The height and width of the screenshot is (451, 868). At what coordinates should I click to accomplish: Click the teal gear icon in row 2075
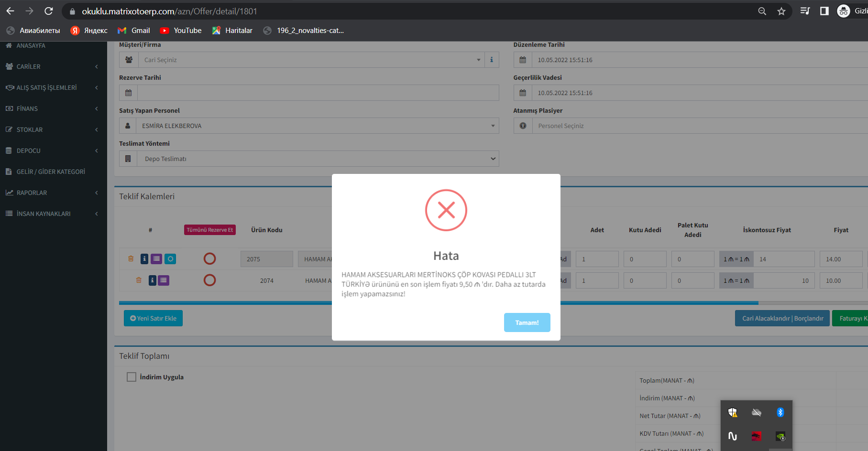(170, 259)
